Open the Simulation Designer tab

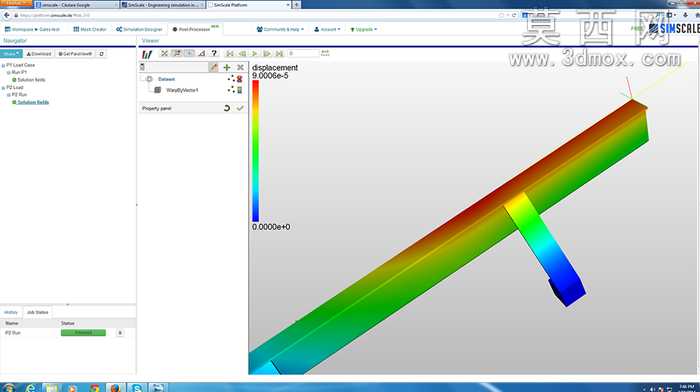(x=139, y=29)
